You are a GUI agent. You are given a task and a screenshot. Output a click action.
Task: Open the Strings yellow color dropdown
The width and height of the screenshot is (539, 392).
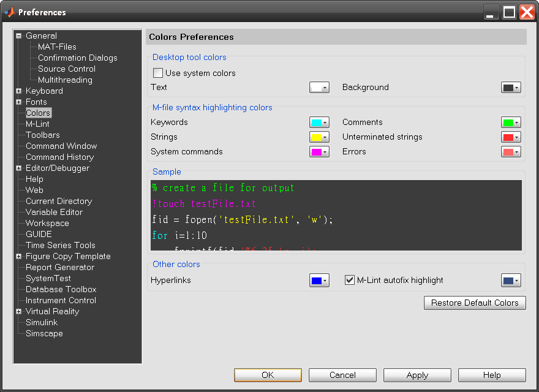(x=319, y=137)
